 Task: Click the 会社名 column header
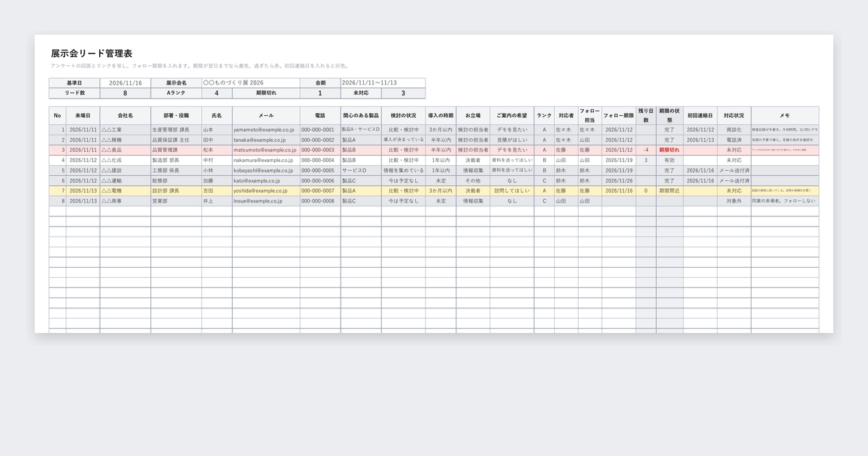[x=125, y=116]
